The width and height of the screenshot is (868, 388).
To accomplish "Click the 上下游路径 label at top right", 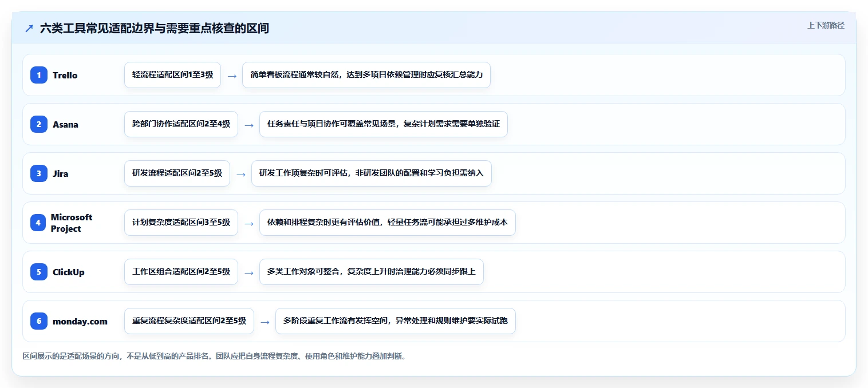I will click(x=826, y=25).
